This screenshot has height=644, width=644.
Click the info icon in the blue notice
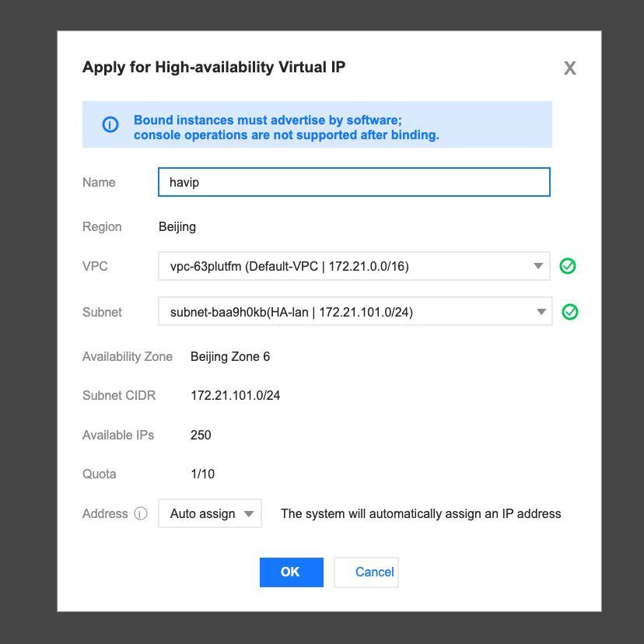coord(110,124)
